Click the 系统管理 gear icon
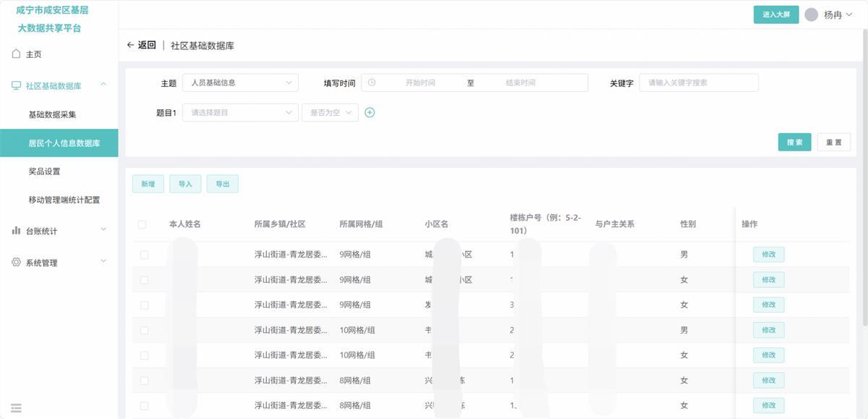The height and width of the screenshot is (419, 868). [16, 262]
